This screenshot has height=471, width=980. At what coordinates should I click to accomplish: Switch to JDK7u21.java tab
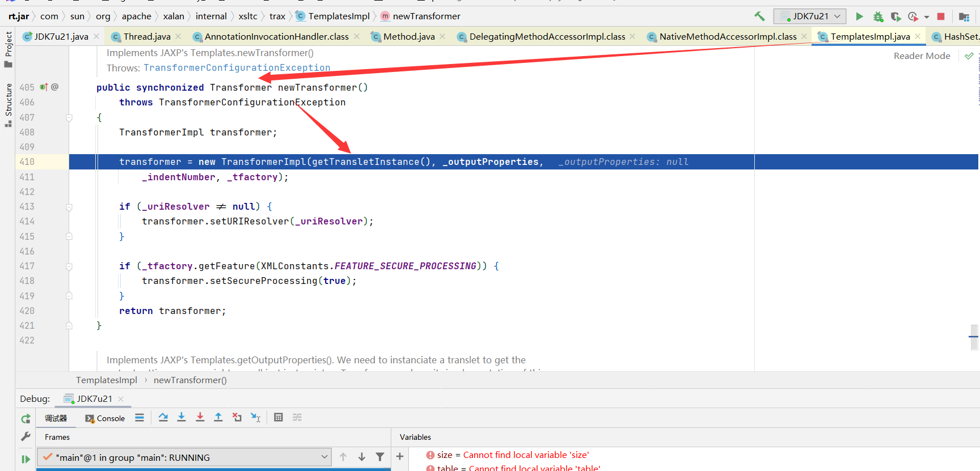pos(61,36)
